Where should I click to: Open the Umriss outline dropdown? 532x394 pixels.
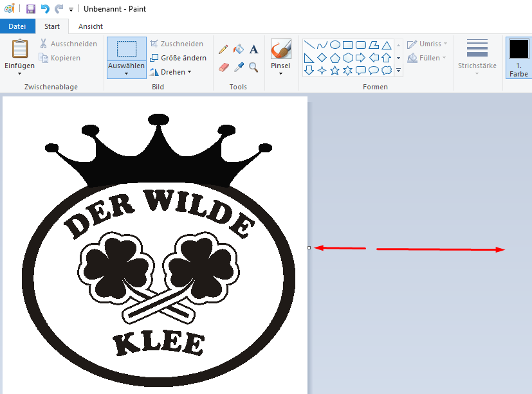pyautogui.click(x=428, y=44)
